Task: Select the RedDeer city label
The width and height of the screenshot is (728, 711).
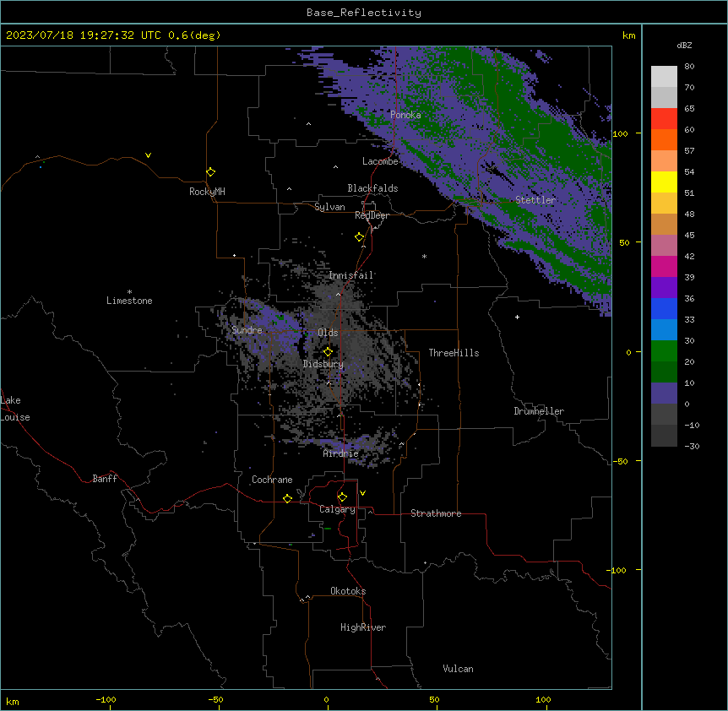Action: point(372,215)
